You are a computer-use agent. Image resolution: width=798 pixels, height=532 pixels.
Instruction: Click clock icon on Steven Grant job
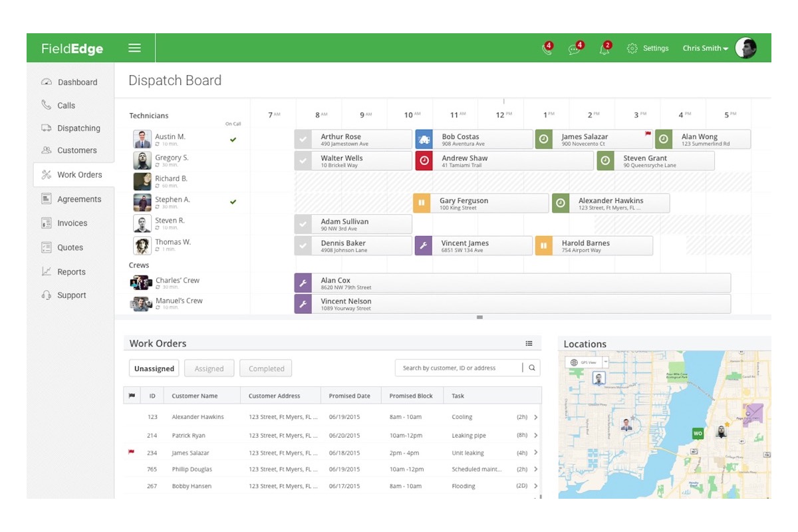coord(605,161)
